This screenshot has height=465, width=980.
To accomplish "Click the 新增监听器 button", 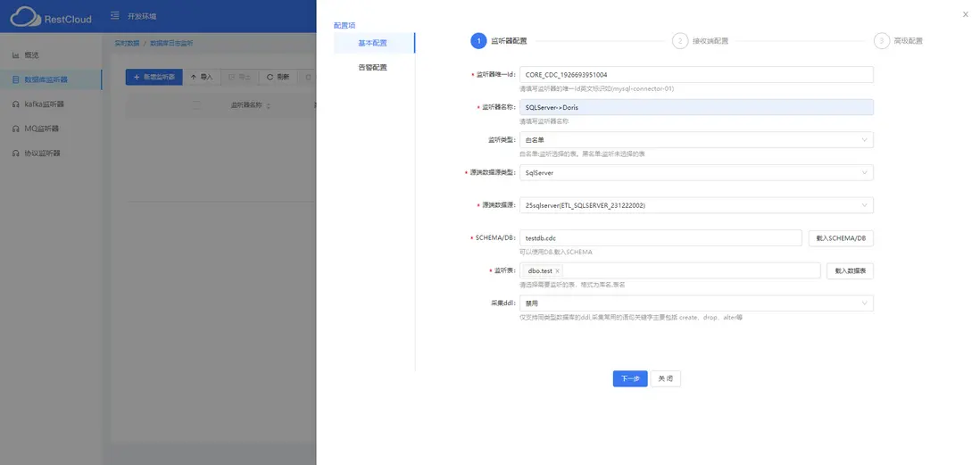I will click(154, 77).
